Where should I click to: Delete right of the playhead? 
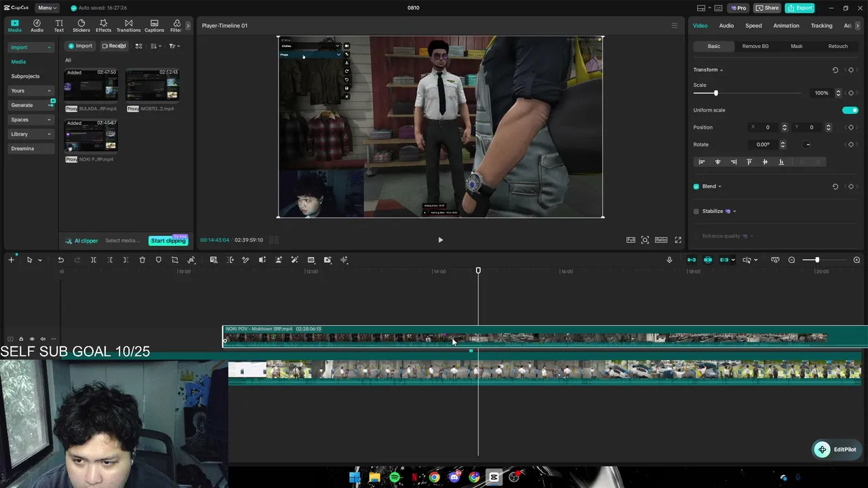[126, 260]
